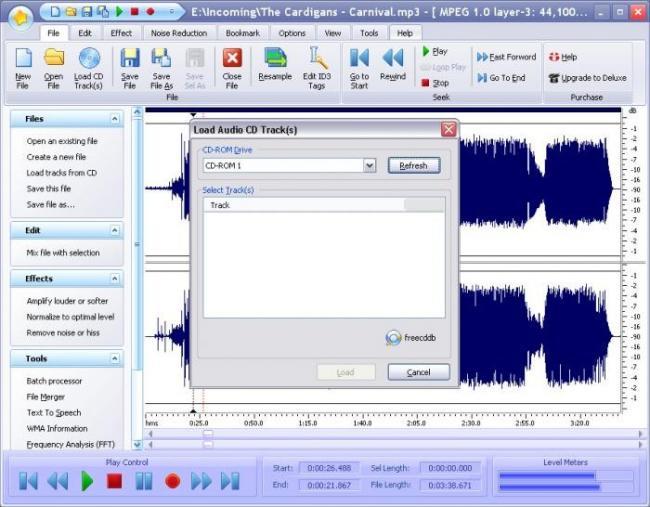This screenshot has width=650, height=507.
Task: Click the Close File red X icon
Action: point(232,58)
